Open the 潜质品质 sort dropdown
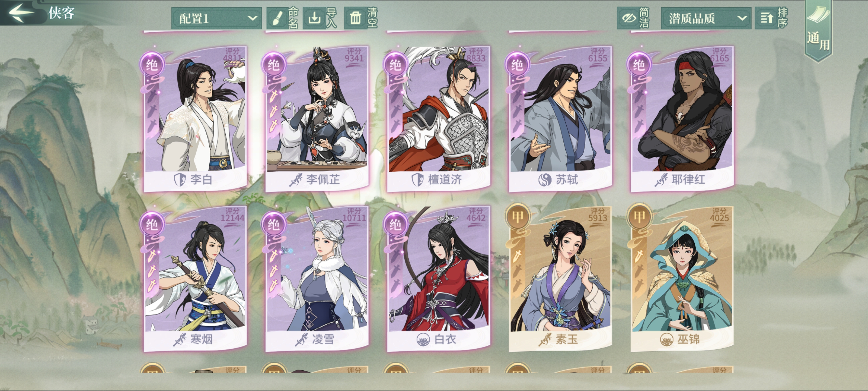The height and width of the screenshot is (391, 868). tap(706, 18)
